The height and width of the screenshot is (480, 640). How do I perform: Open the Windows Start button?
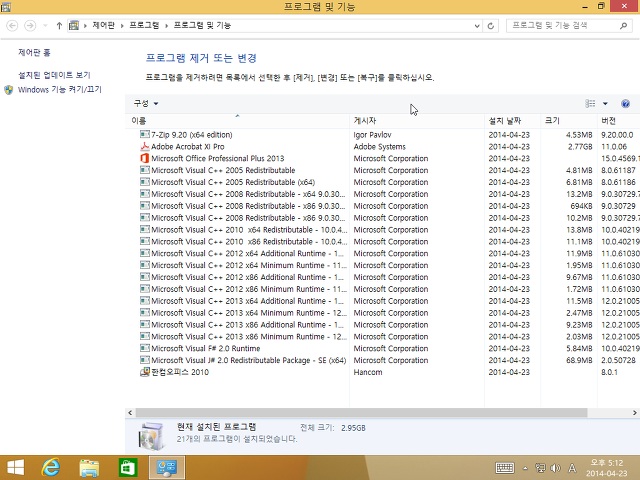16,467
